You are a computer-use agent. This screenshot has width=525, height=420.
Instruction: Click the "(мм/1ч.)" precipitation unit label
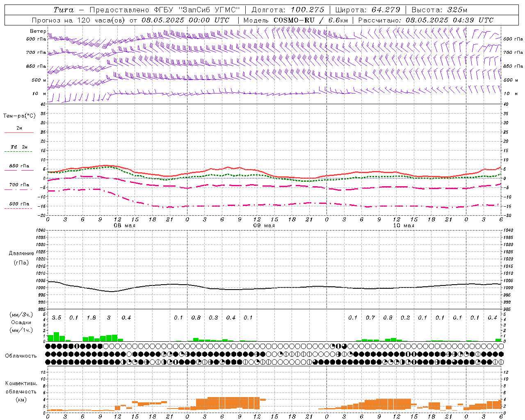pos(21,330)
